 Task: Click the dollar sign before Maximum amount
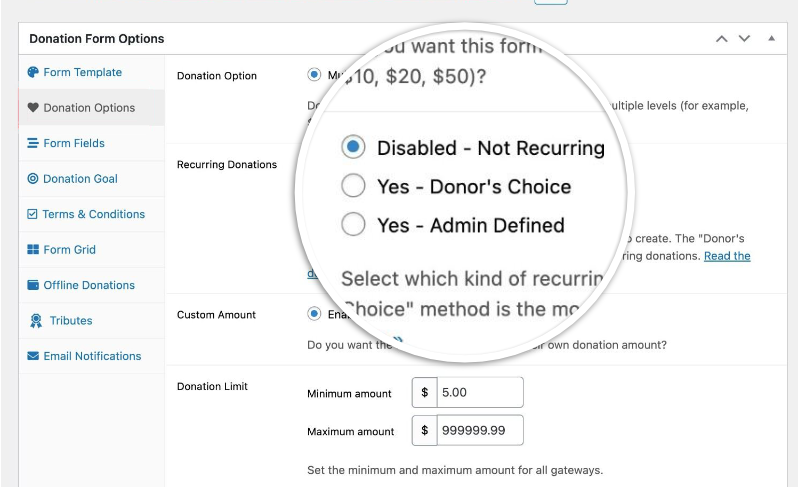point(424,431)
